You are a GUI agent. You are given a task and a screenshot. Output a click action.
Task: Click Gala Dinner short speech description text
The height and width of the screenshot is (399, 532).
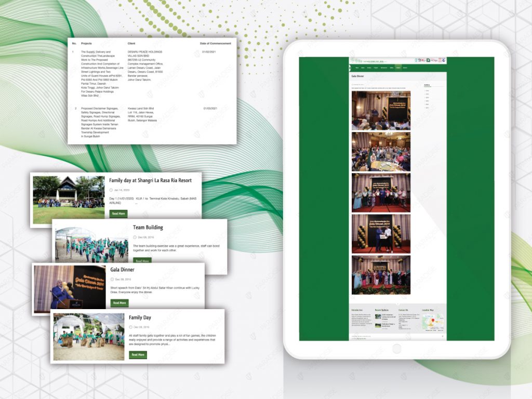point(155,290)
